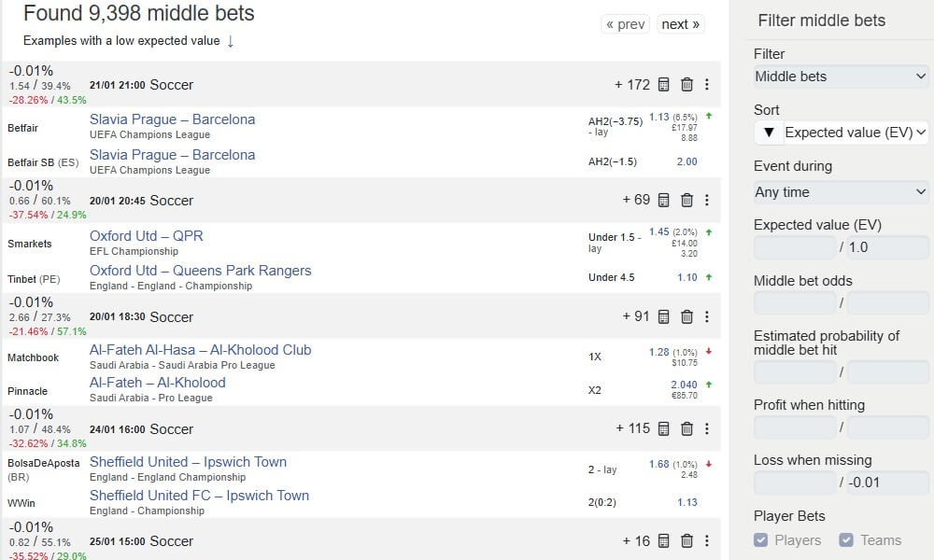Open the Filter dropdown showing Middle bets
Viewport: 934px width, 560px height.
pyautogui.click(x=839, y=76)
